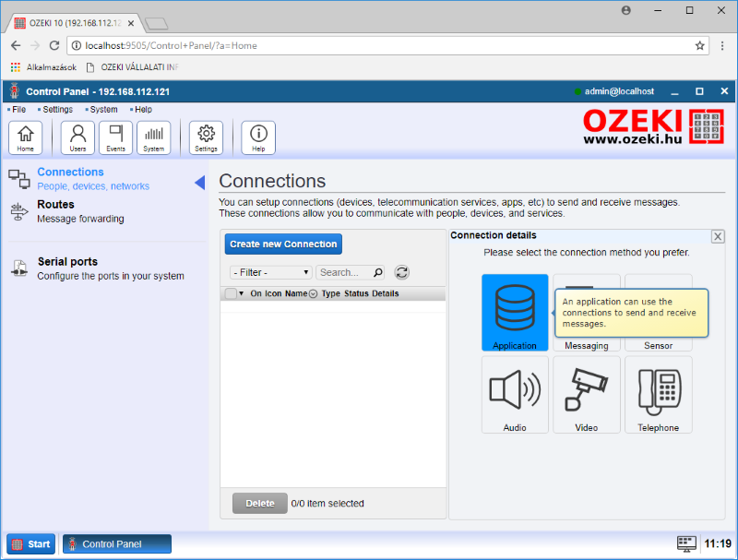This screenshot has height=560, width=738.
Task: Open OZEKI VÁLLALATI bookmark
Action: point(133,67)
